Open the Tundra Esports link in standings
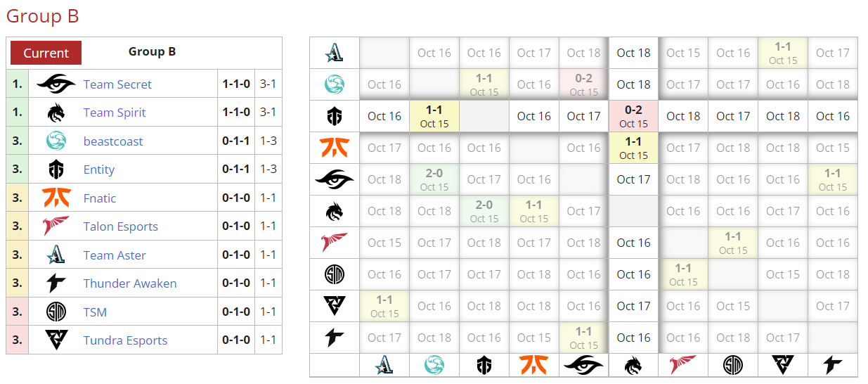This screenshot has width=868, height=384. [125, 340]
